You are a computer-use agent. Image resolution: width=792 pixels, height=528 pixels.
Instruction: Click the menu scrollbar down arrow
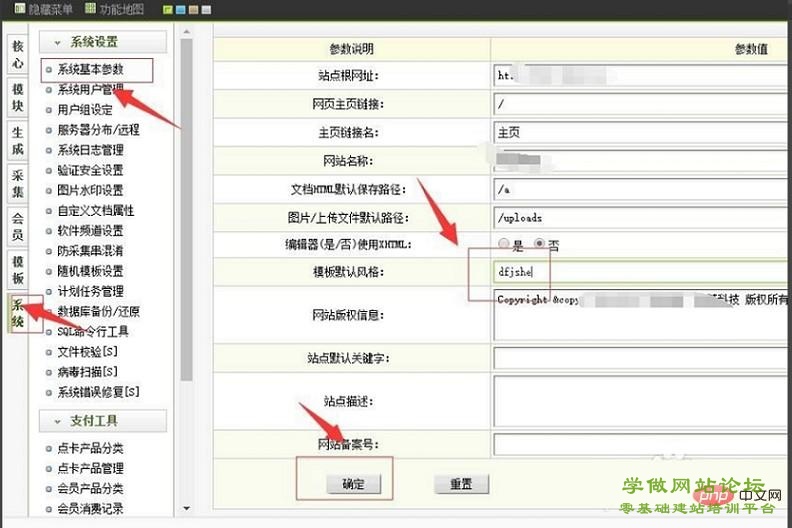[x=186, y=508]
